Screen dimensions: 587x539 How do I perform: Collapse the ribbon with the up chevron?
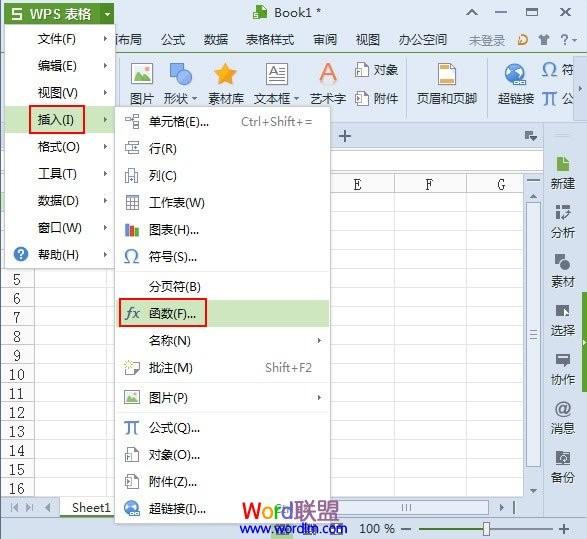(x=472, y=12)
